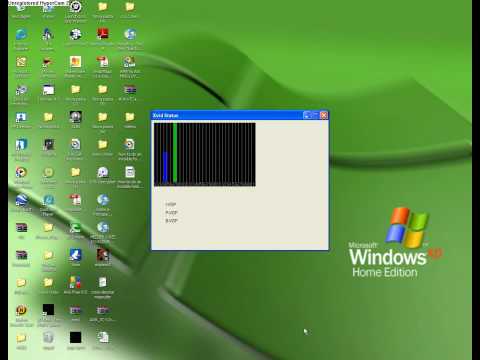Open the black speaker icon shortcut
480x360 pixels.
75,117
